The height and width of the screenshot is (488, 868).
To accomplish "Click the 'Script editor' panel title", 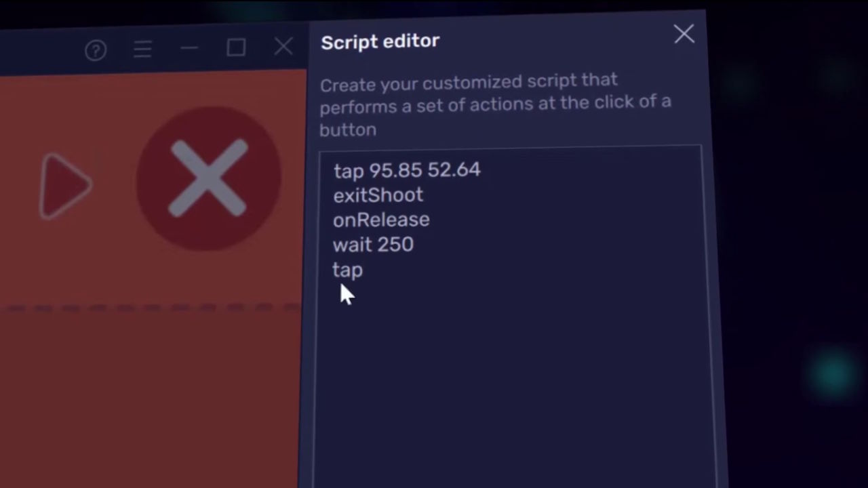I will pyautogui.click(x=380, y=42).
